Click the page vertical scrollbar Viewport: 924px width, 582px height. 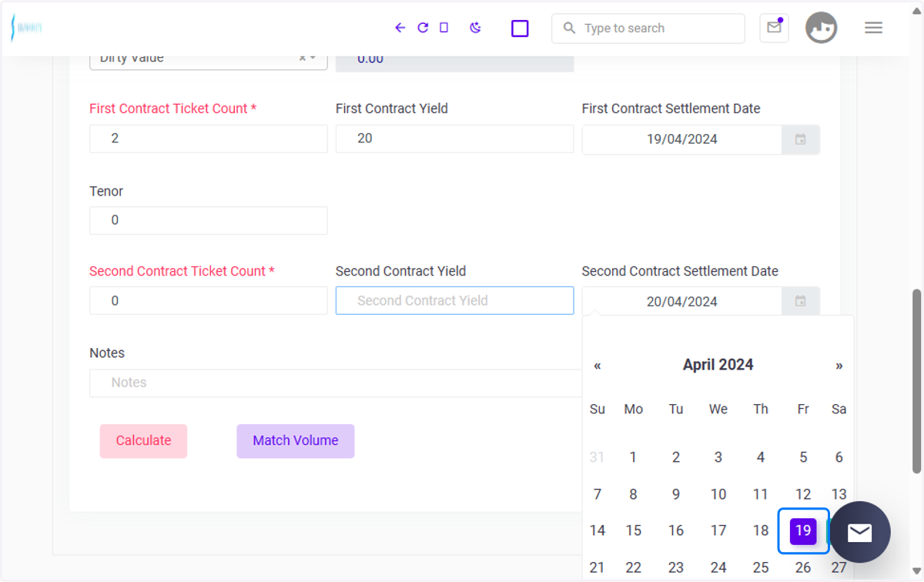pos(916,381)
